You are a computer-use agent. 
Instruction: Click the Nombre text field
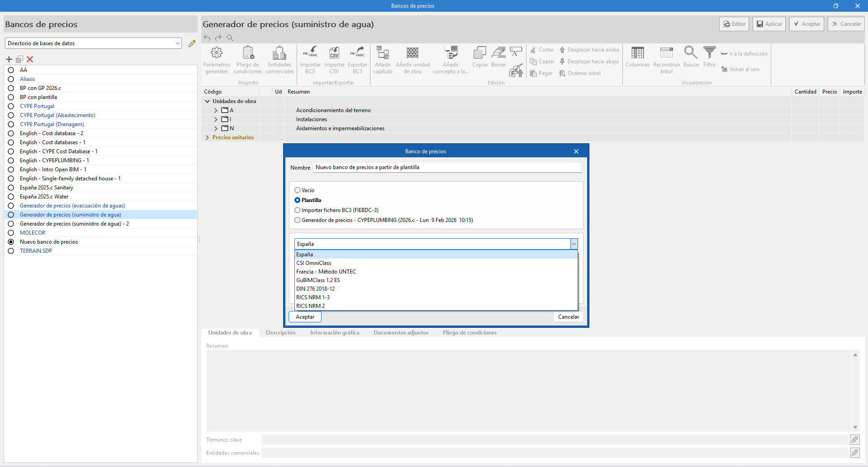tap(447, 167)
